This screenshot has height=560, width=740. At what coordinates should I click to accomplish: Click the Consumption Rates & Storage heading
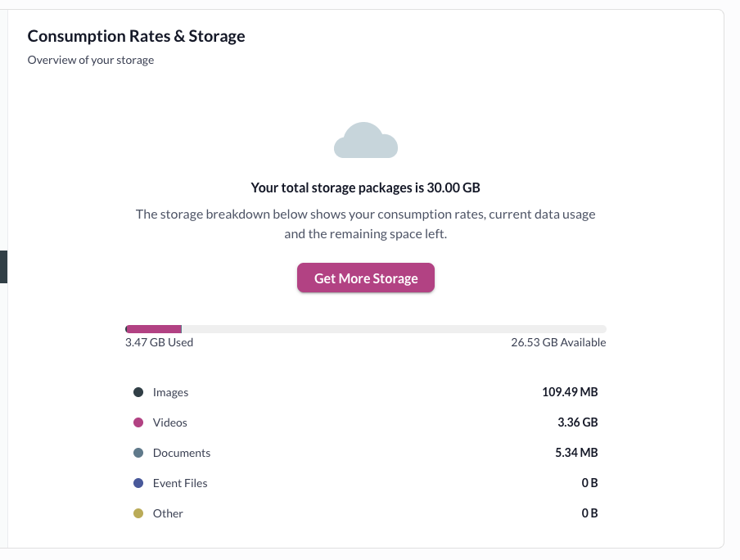(x=136, y=36)
